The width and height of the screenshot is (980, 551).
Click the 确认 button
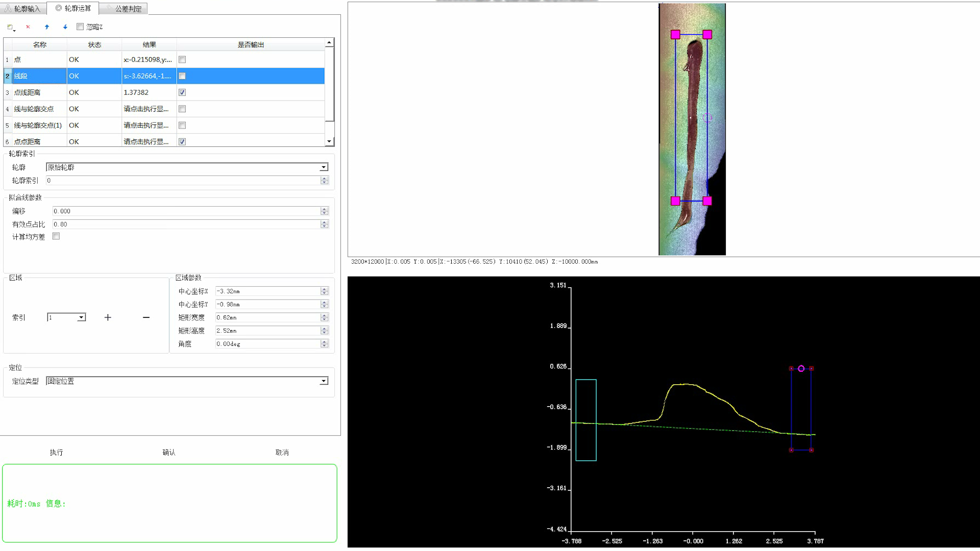[169, 453]
